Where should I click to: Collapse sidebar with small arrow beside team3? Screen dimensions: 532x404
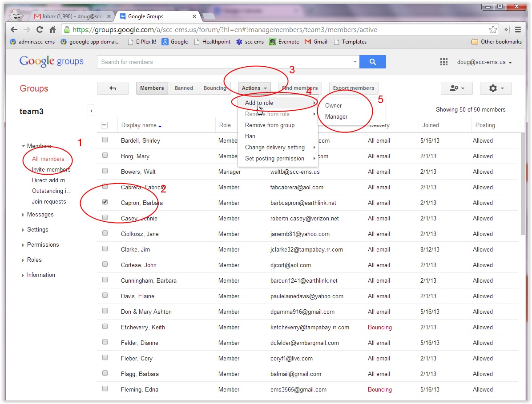point(91,111)
